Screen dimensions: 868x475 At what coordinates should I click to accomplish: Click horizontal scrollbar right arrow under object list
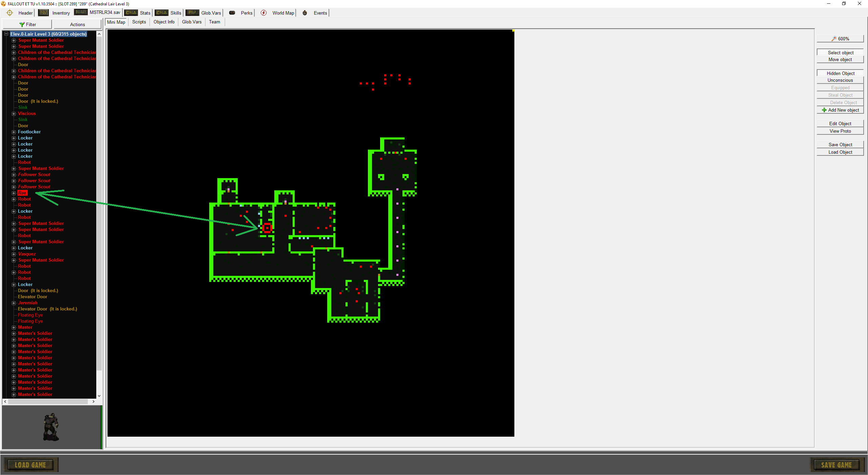point(94,401)
